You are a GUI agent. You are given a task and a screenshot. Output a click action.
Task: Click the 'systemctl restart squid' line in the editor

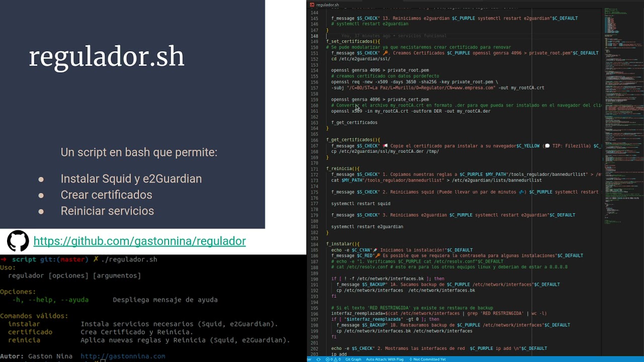coord(361,204)
